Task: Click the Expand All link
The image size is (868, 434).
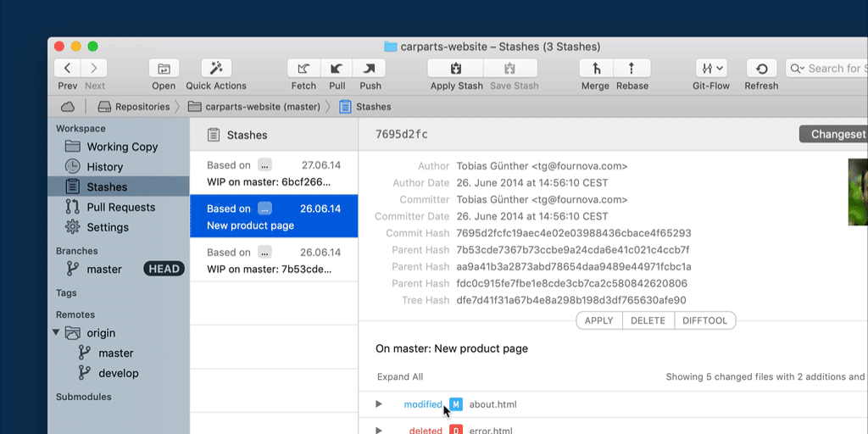Action: [x=399, y=377]
